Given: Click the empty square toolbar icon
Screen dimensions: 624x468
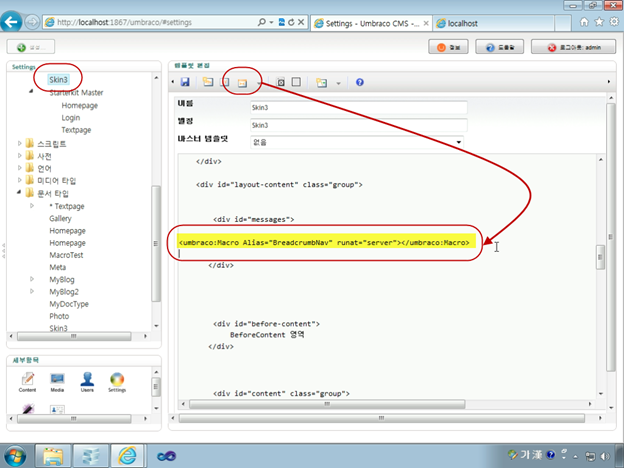Looking at the screenshot, I should pos(296,82).
